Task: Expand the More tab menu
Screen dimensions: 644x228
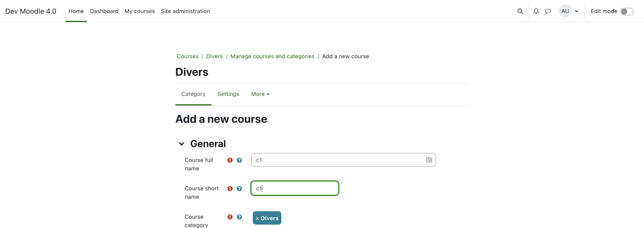Action: [260, 94]
